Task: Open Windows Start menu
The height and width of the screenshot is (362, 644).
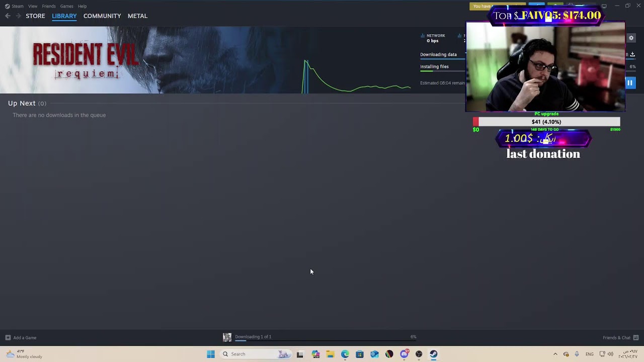Action: click(211, 354)
